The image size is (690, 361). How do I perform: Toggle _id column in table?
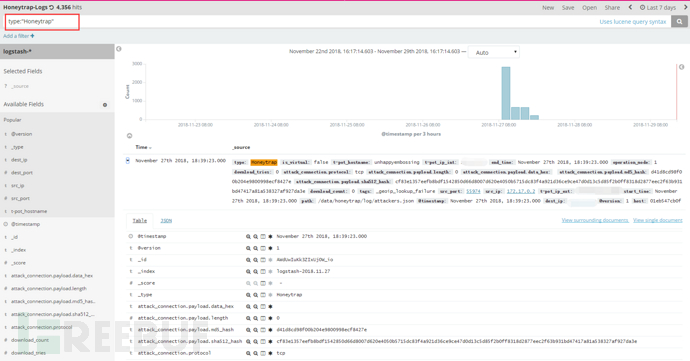coord(263,260)
